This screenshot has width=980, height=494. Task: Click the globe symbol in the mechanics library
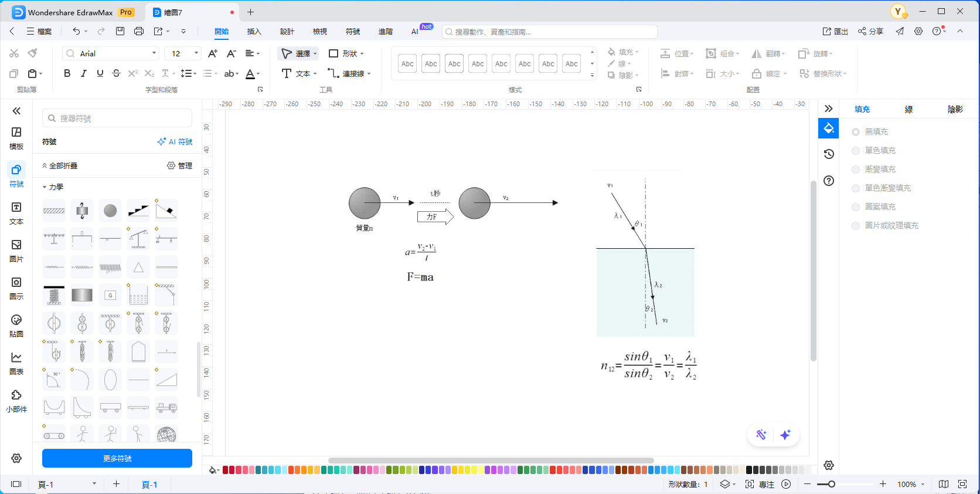coord(166,435)
